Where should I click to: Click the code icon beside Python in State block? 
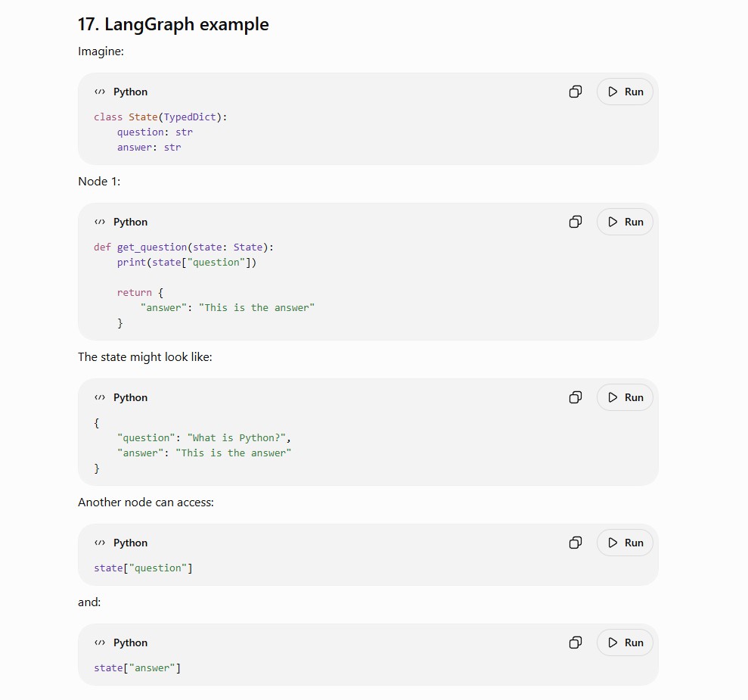click(100, 92)
